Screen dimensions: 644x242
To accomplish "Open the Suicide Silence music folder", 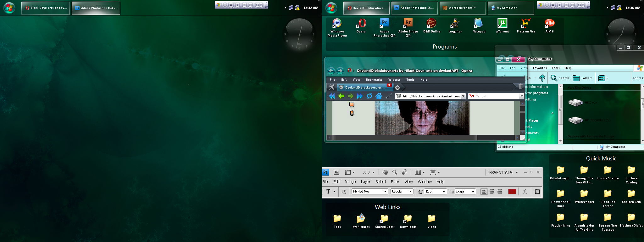I will point(608,173).
